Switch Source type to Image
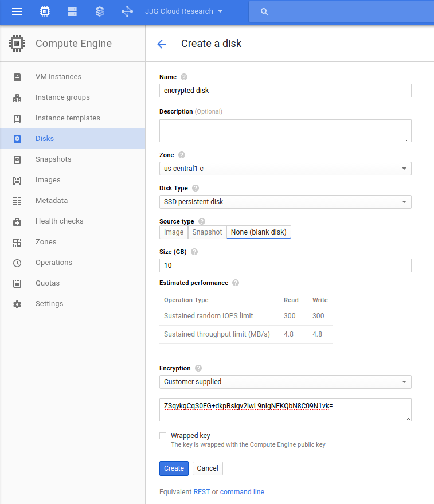434x504 pixels. click(173, 232)
